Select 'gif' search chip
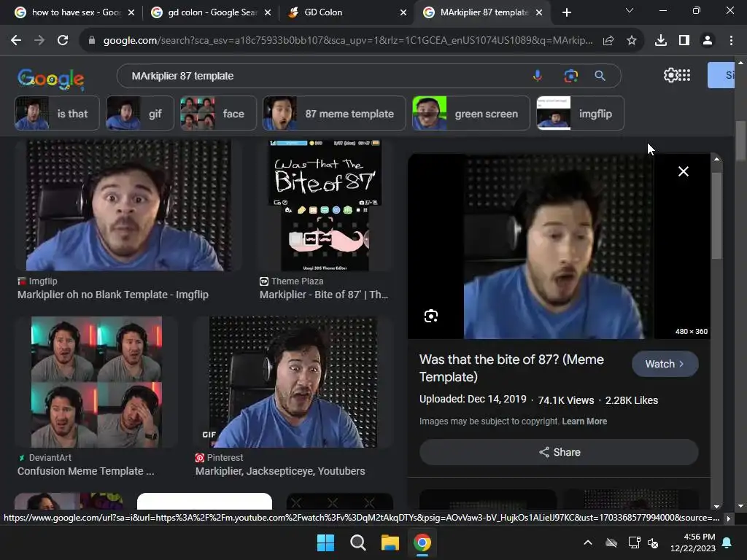 [x=139, y=113]
